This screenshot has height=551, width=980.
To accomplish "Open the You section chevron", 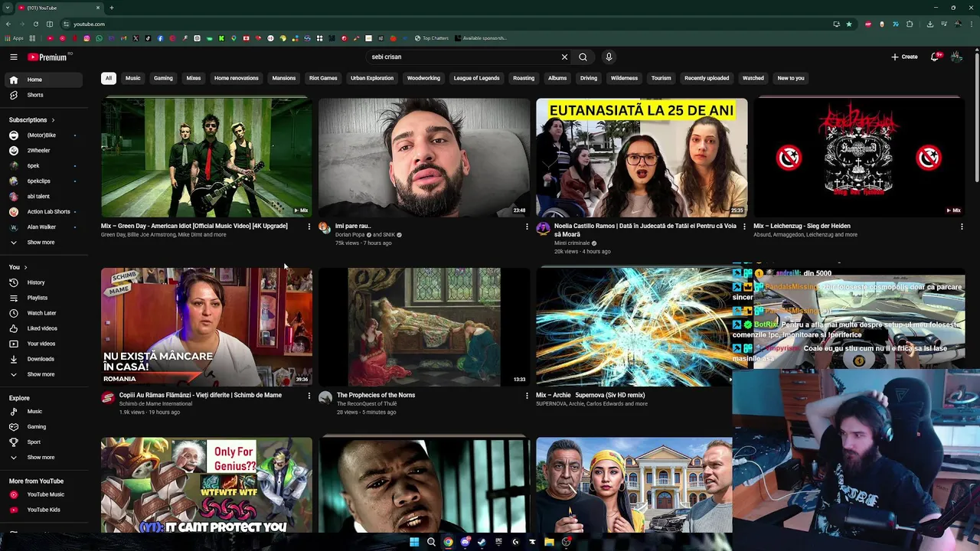I will [25, 267].
